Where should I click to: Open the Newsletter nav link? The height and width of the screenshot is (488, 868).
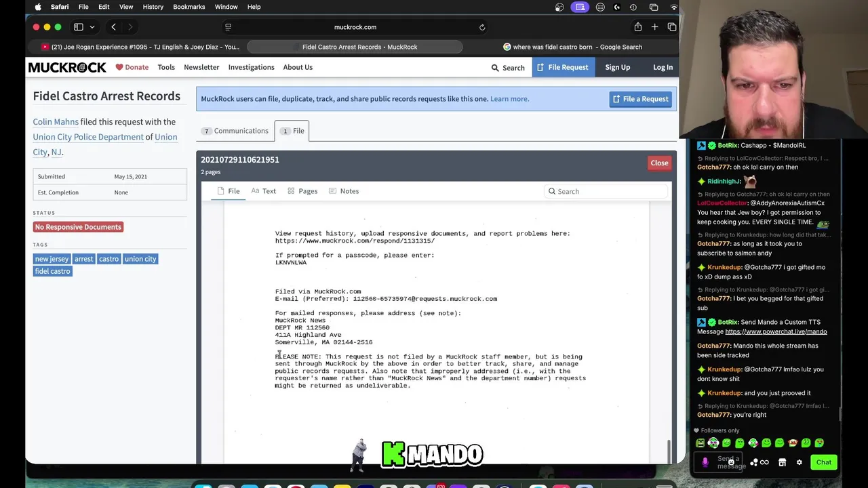201,67
